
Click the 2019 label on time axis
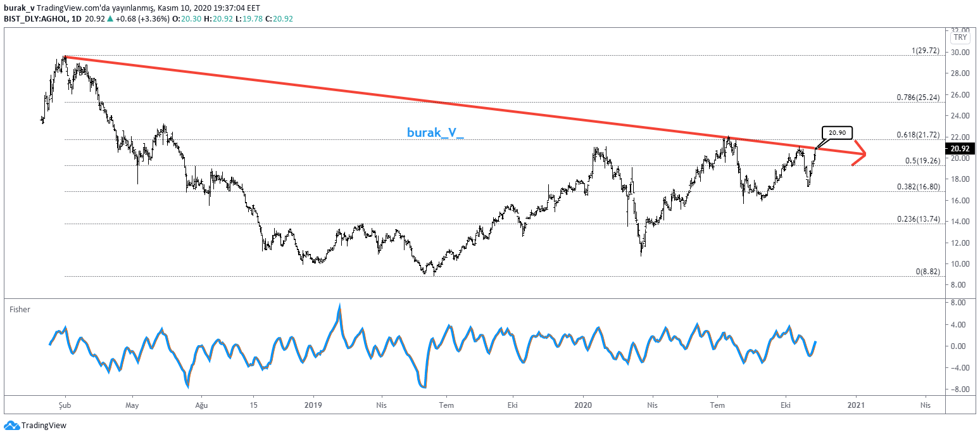[313, 404]
